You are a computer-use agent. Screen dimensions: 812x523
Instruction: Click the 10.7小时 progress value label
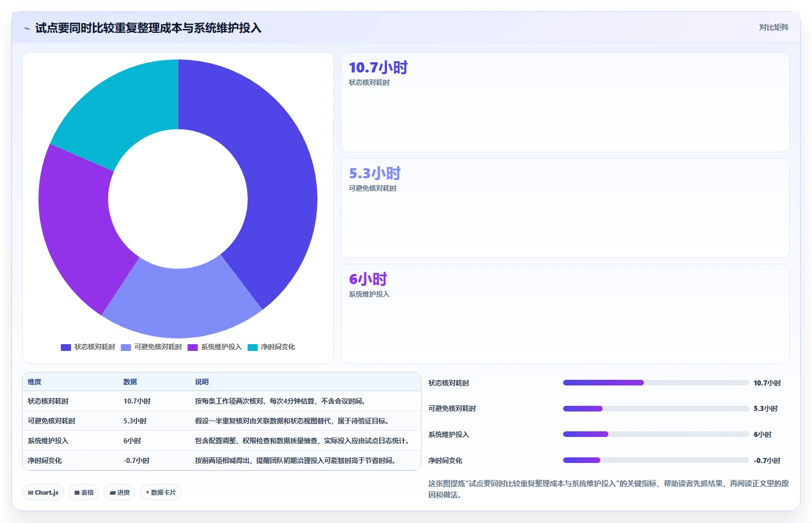coord(767,383)
